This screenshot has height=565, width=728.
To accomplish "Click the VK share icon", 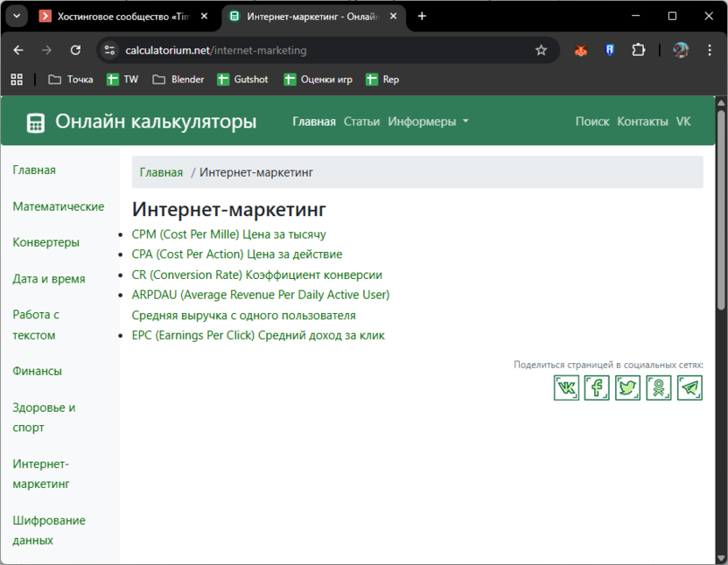I will point(566,387).
